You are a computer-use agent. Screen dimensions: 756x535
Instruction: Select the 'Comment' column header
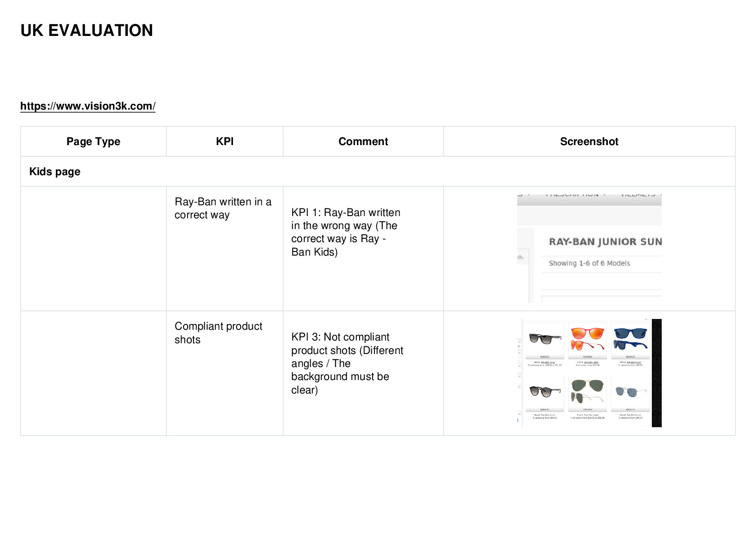[x=363, y=141]
